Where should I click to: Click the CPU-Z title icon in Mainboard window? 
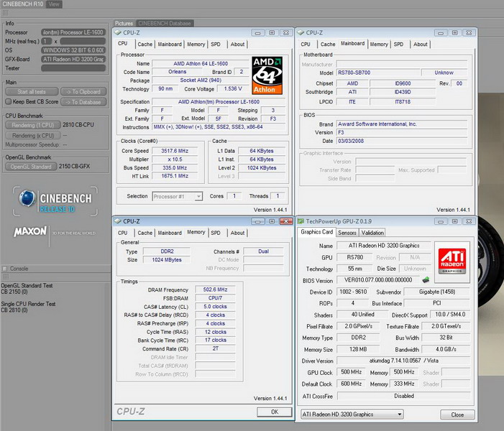tap(301, 32)
